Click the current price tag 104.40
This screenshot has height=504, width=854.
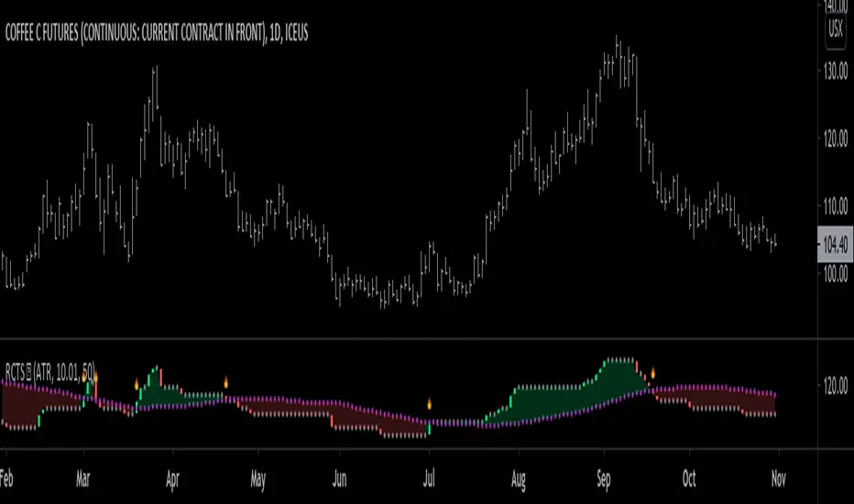pos(834,245)
